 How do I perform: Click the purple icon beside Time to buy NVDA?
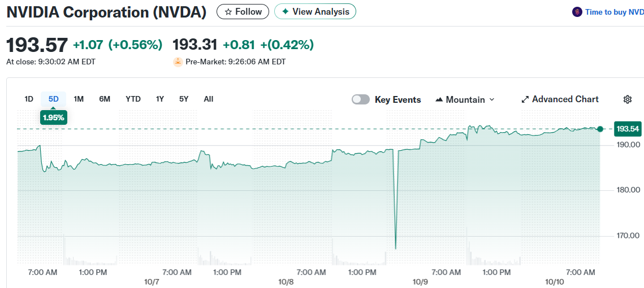[577, 12]
